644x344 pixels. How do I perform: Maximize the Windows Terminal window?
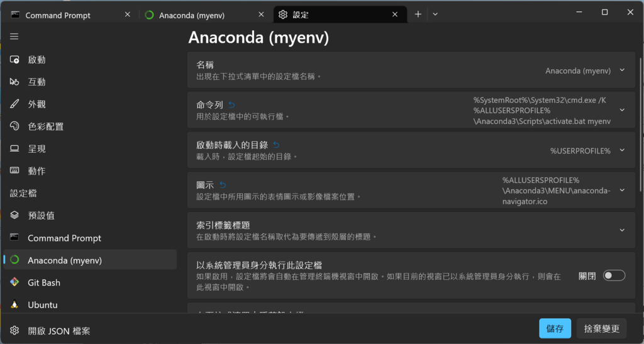click(x=604, y=13)
